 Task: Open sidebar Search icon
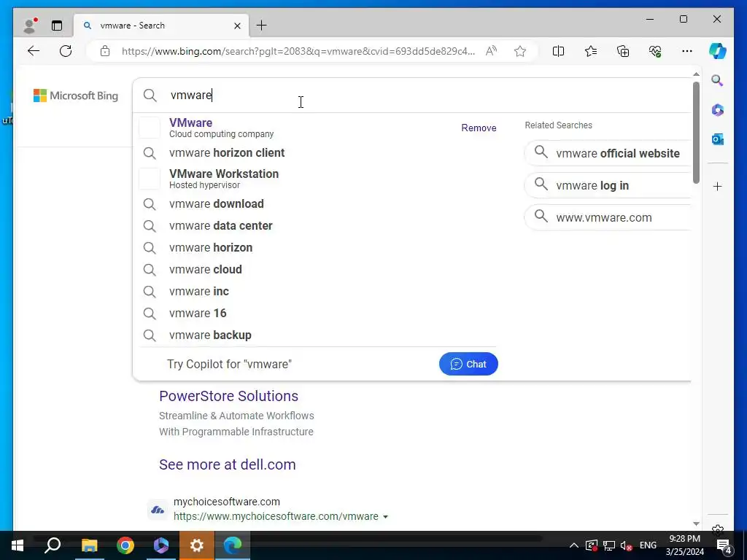(x=718, y=80)
